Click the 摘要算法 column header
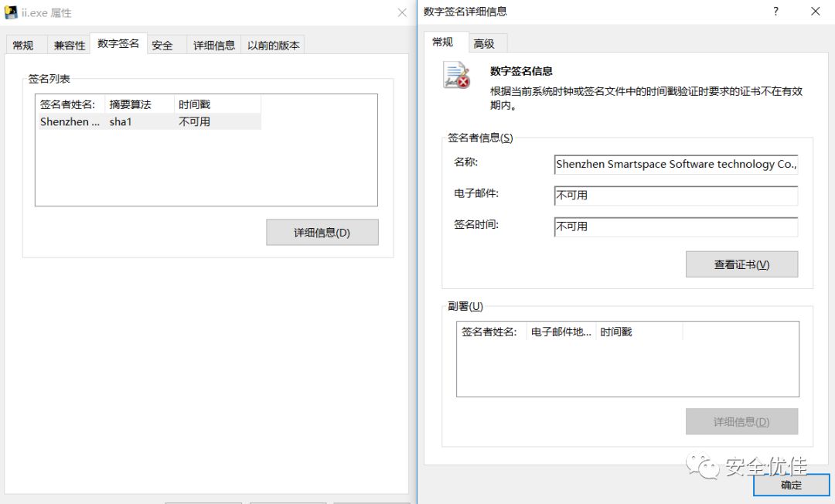 [x=139, y=104]
